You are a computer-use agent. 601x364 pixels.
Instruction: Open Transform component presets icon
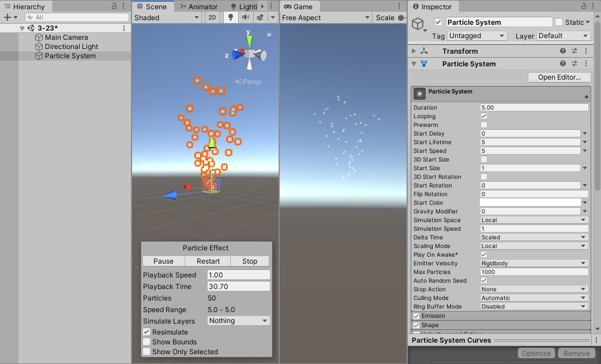[x=574, y=51]
